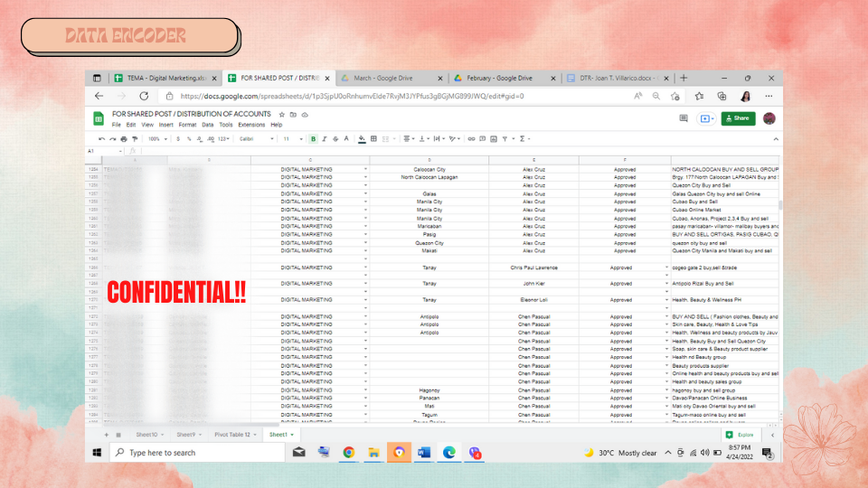The image size is (868, 488).
Task: Switch to the February - Google Drive browser tab
Action: point(504,78)
